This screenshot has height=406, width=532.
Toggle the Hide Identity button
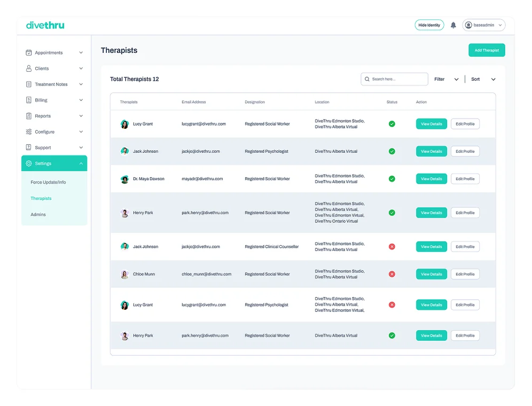429,25
